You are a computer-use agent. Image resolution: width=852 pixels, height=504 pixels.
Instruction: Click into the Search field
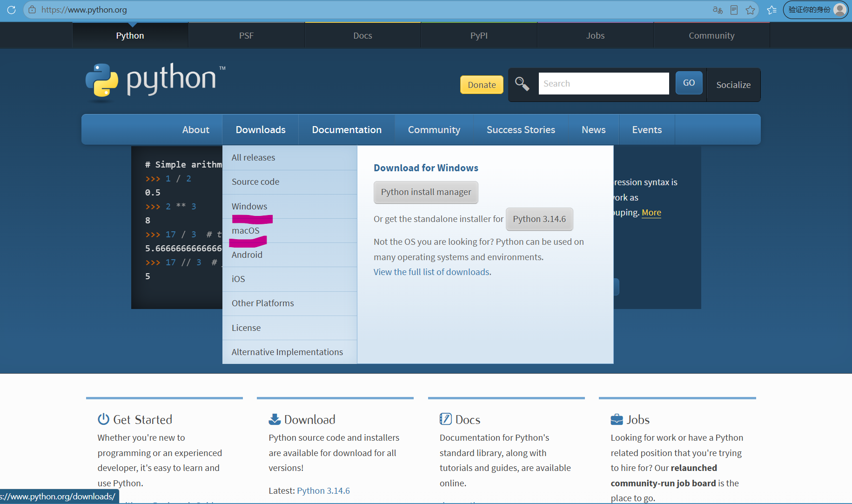click(x=604, y=83)
